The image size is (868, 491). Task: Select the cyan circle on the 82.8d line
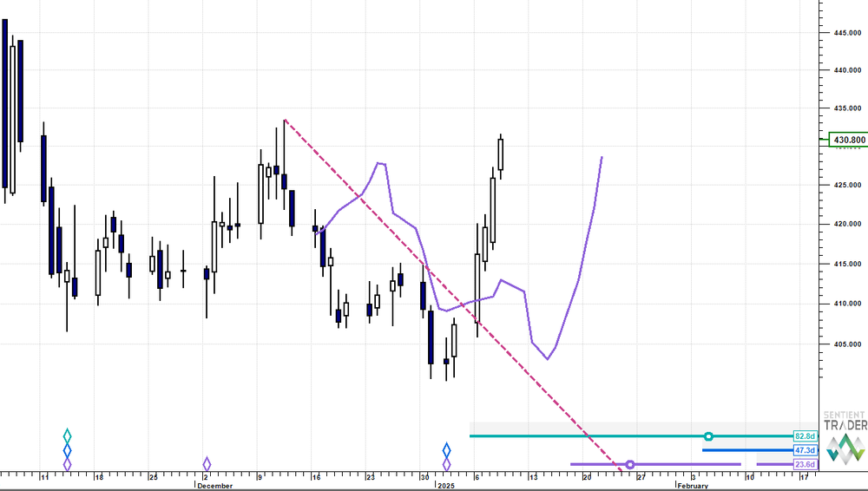[708, 436]
